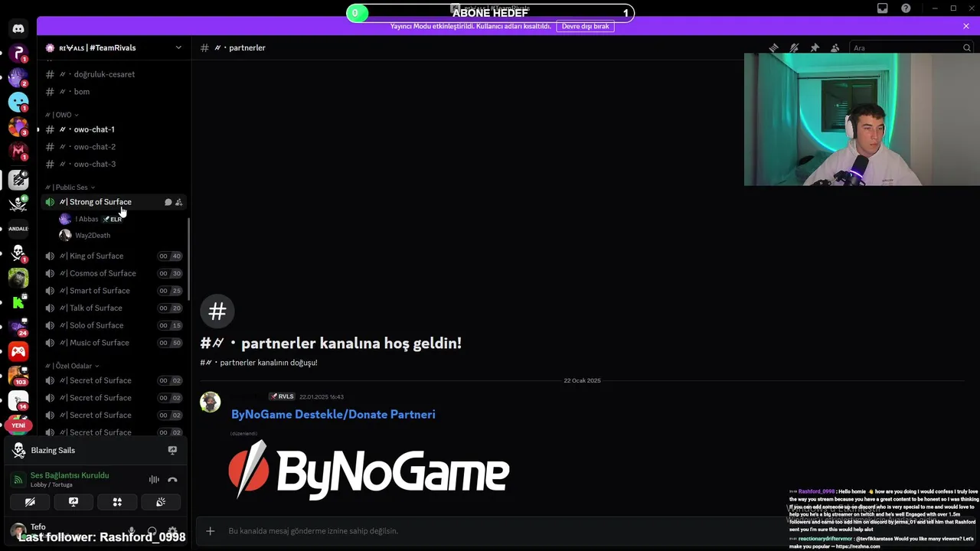Open the YENI badge server icon
980x551 pixels.
pyautogui.click(x=18, y=425)
